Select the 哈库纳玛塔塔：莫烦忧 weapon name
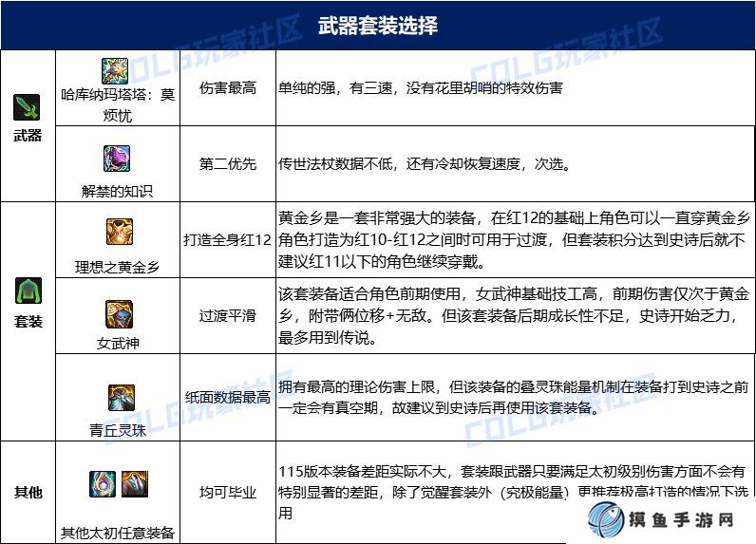This screenshot has height=544, width=756. coord(118,104)
